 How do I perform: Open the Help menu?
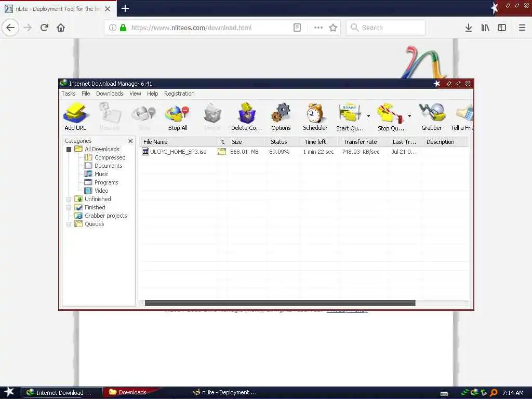click(152, 94)
